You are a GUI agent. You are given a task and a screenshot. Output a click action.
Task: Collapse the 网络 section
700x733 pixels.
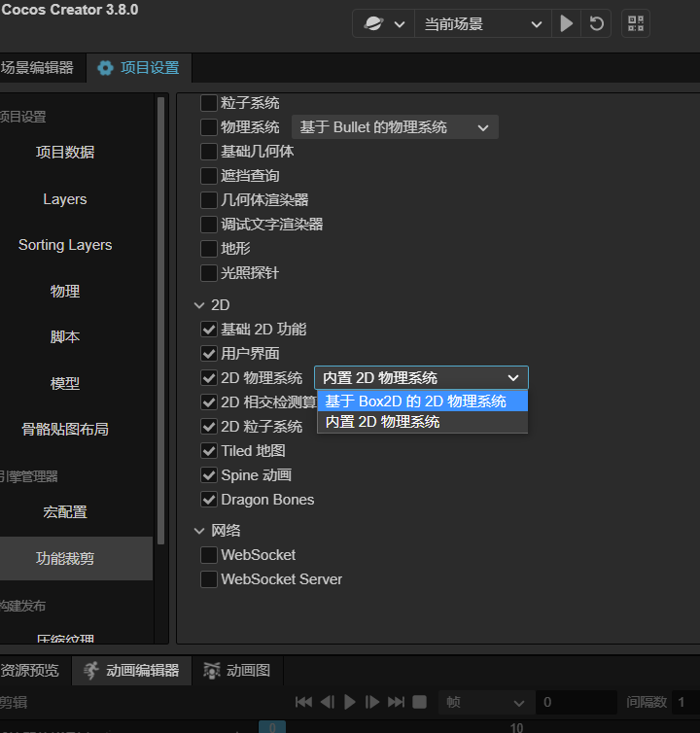tap(199, 531)
